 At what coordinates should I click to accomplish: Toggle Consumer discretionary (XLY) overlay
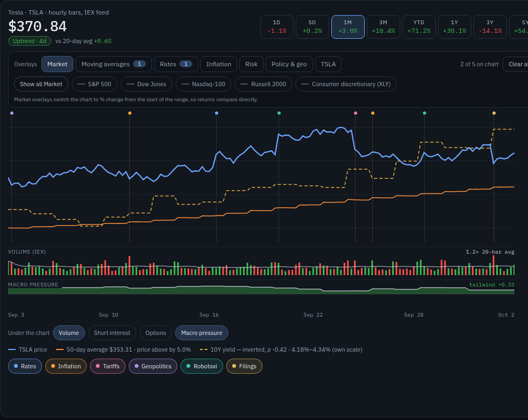coord(346,84)
